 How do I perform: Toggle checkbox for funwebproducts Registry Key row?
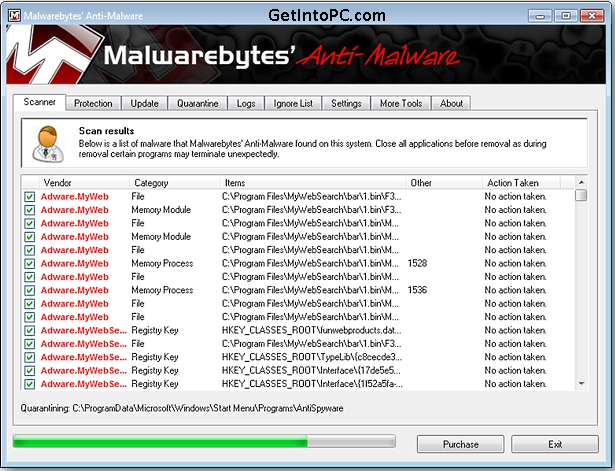pyautogui.click(x=29, y=331)
